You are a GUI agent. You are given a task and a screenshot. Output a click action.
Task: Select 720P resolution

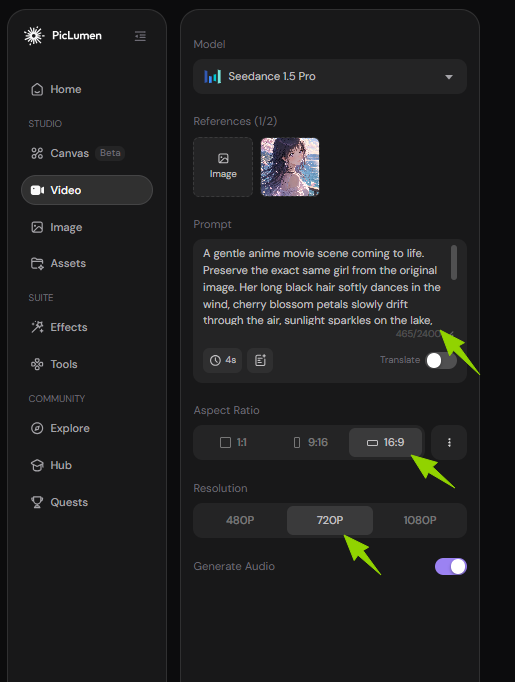click(x=330, y=520)
